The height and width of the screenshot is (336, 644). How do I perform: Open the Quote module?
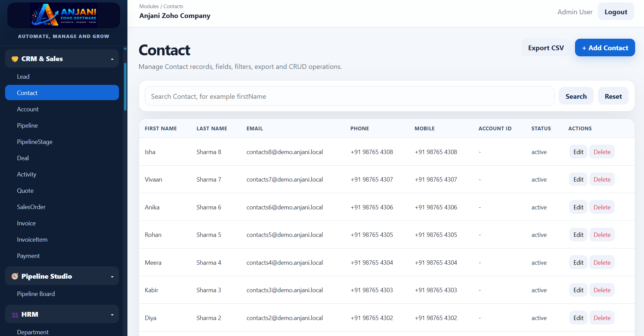62,191
